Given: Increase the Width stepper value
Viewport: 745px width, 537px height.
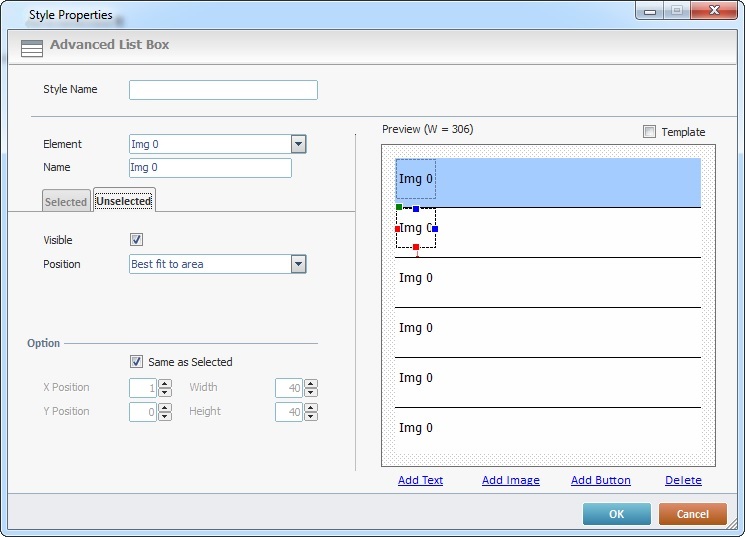Looking at the screenshot, I should [311, 384].
